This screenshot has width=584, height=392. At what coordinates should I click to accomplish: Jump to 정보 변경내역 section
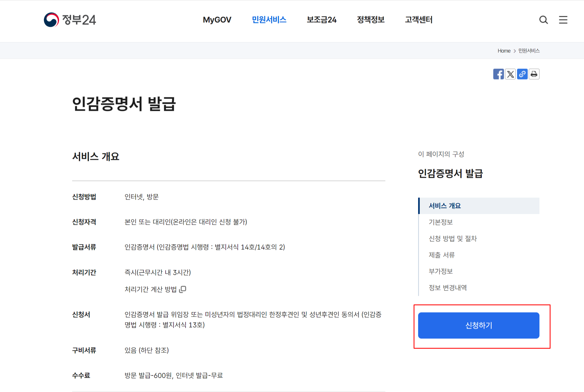pos(448,288)
